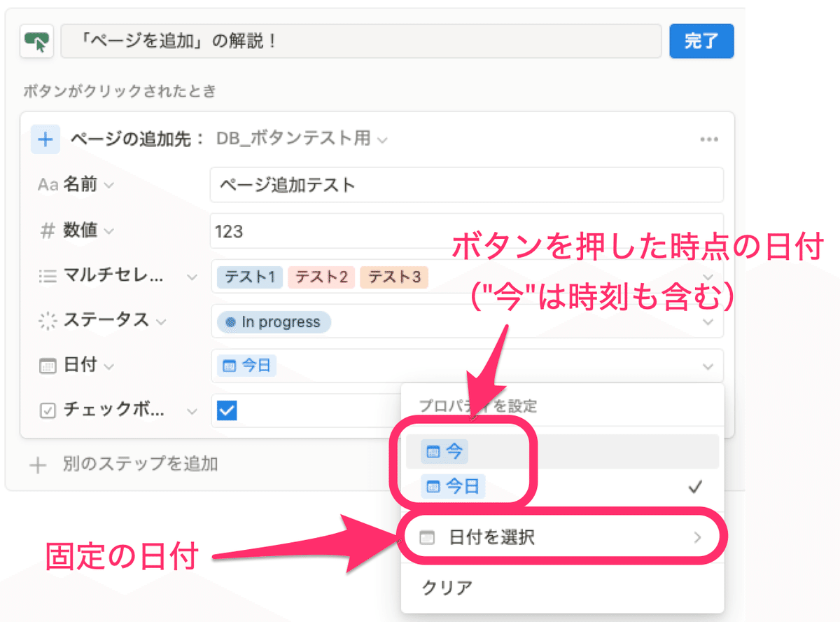Click the blue 完了 button

701,41
